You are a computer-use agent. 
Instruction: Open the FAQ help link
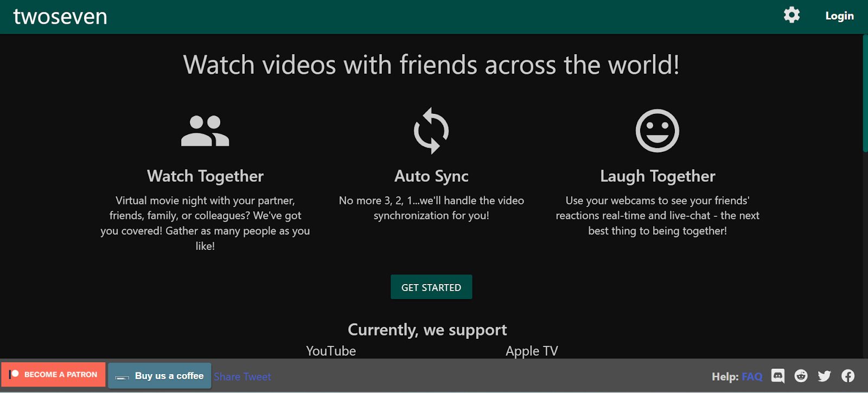[x=752, y=376]
